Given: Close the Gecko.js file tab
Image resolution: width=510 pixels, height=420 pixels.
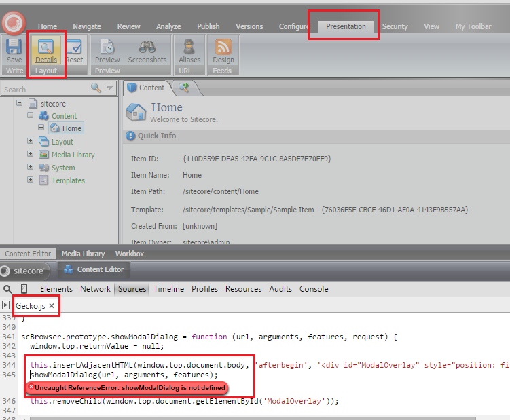Looking at the screenshot, I should click(x=52, y=305).
